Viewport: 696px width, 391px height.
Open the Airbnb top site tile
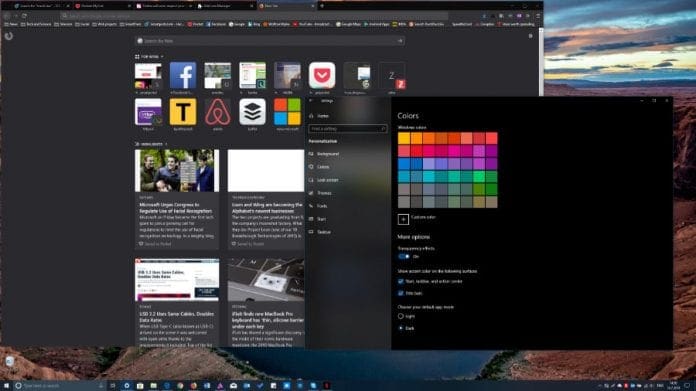(x=218, y=112)
